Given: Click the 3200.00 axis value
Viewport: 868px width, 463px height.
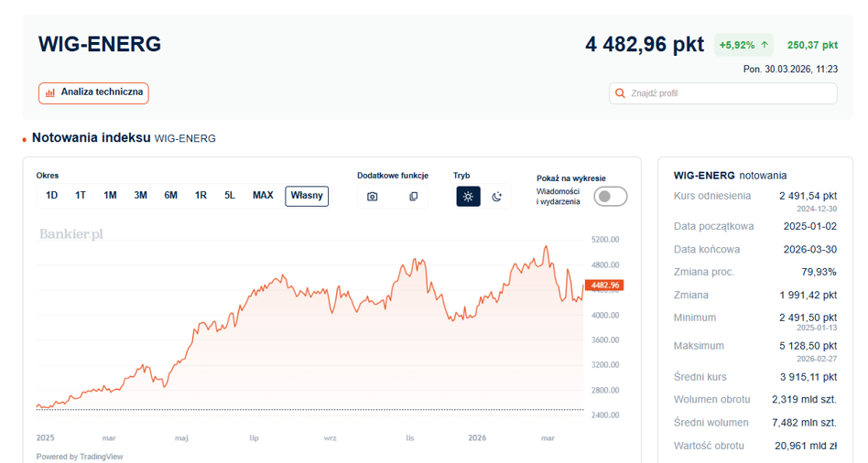Looking at the screenshot, I should click(605, 365).
